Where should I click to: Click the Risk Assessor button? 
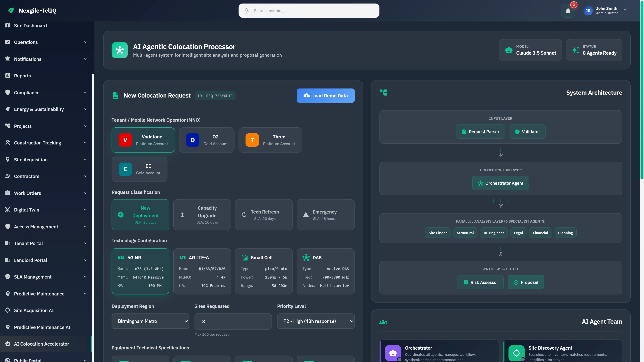point(480,282)
